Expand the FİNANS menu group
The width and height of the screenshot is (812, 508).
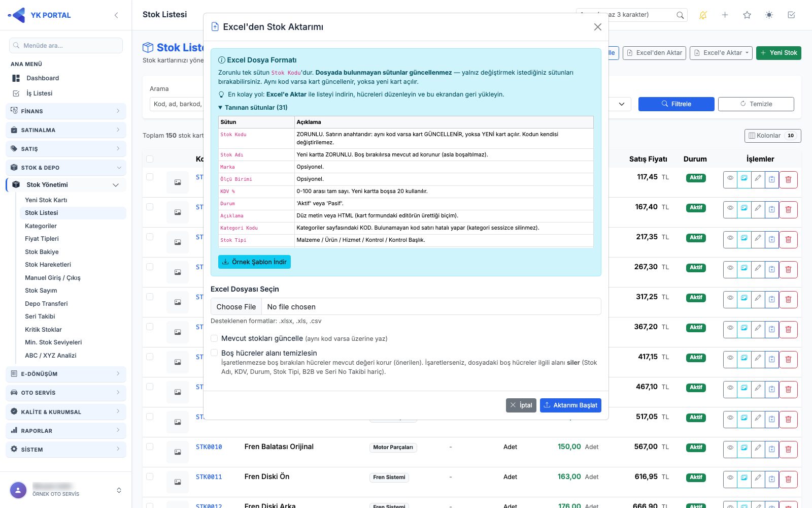[x=66, y=111]
